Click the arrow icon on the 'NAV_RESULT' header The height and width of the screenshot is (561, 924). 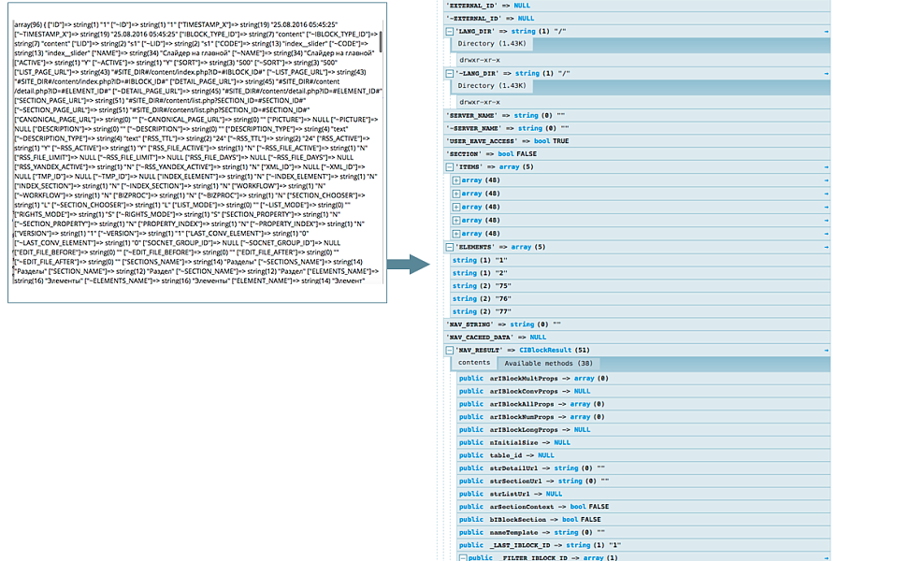point(825,352)
